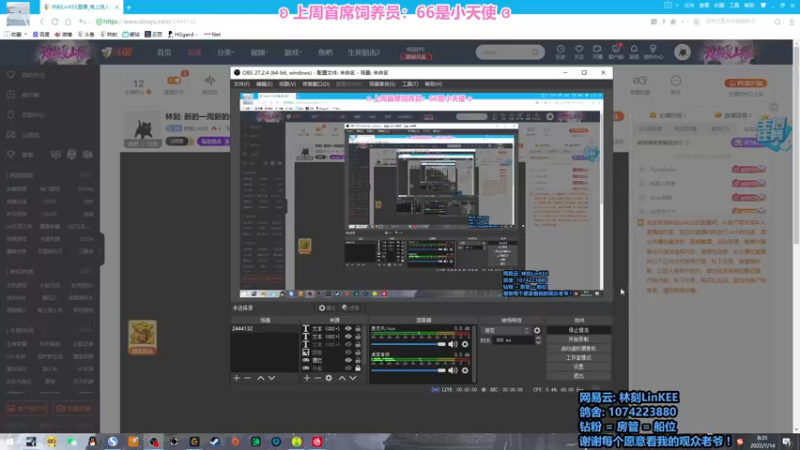Open OBS 停靠窗口(D) menu

(316, 84)
